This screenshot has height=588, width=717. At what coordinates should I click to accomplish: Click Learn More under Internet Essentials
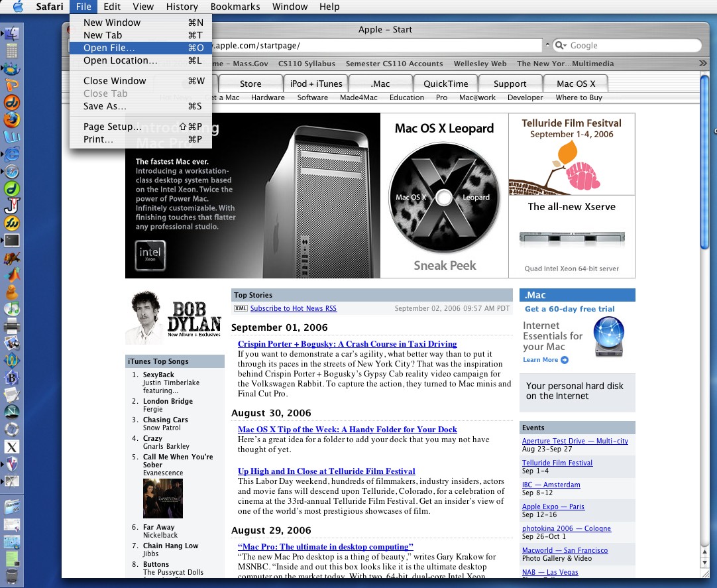point(545,360)
